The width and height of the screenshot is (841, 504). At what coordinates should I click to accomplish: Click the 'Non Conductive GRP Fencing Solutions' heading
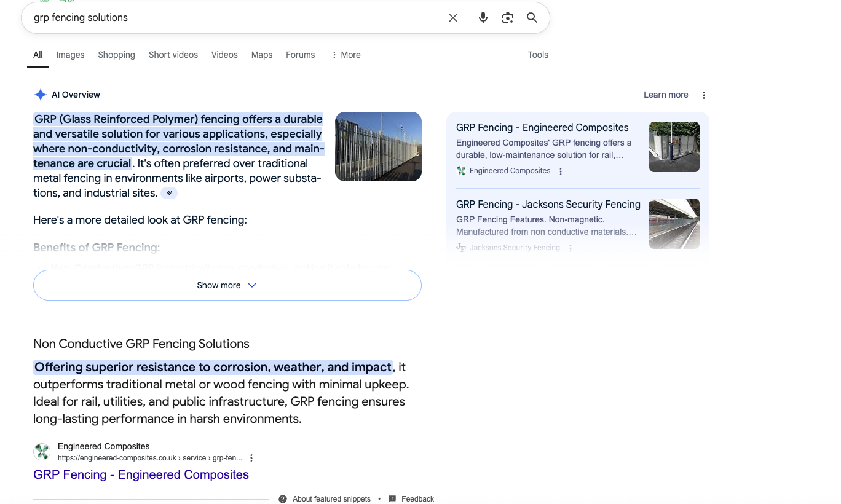click(141, 344)
